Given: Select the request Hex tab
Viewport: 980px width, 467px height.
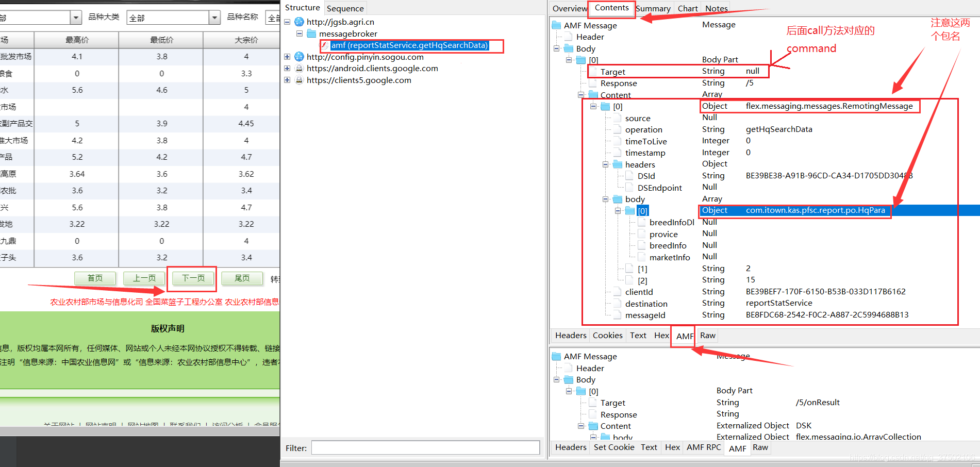Looking at the screenshot, I should [x=661, y=336].
